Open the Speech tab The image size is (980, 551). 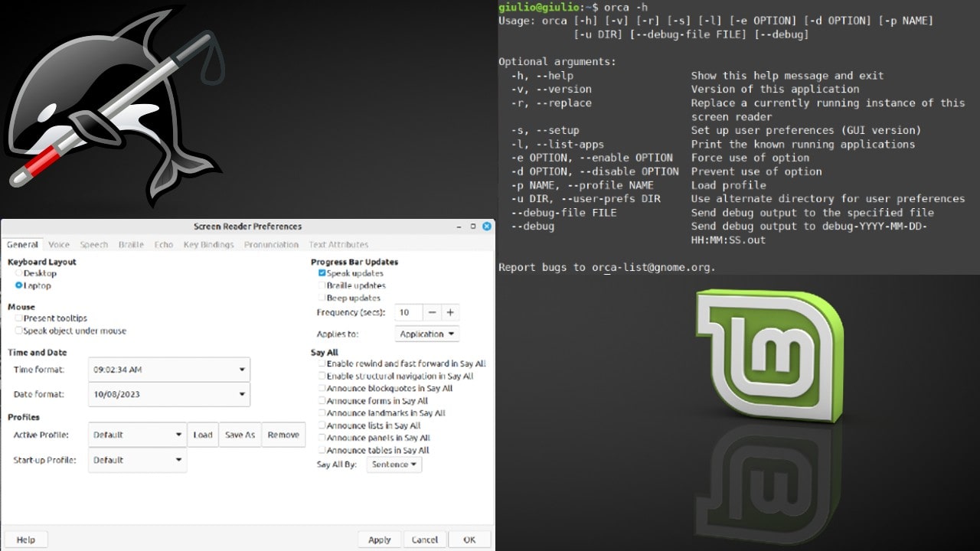tap(94, 245)
